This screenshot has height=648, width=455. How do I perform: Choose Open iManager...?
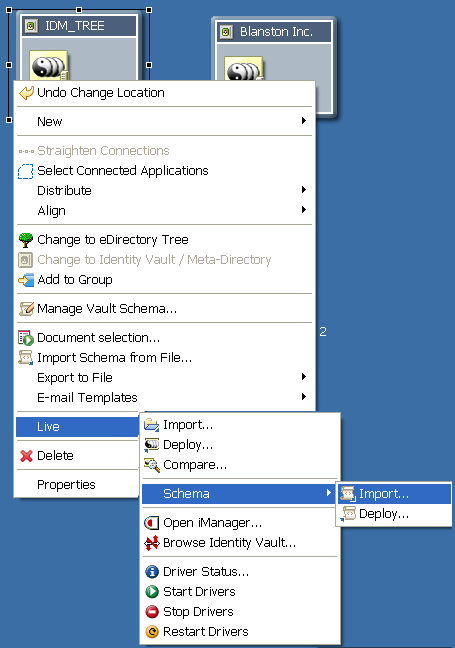(x=240, y=523)
